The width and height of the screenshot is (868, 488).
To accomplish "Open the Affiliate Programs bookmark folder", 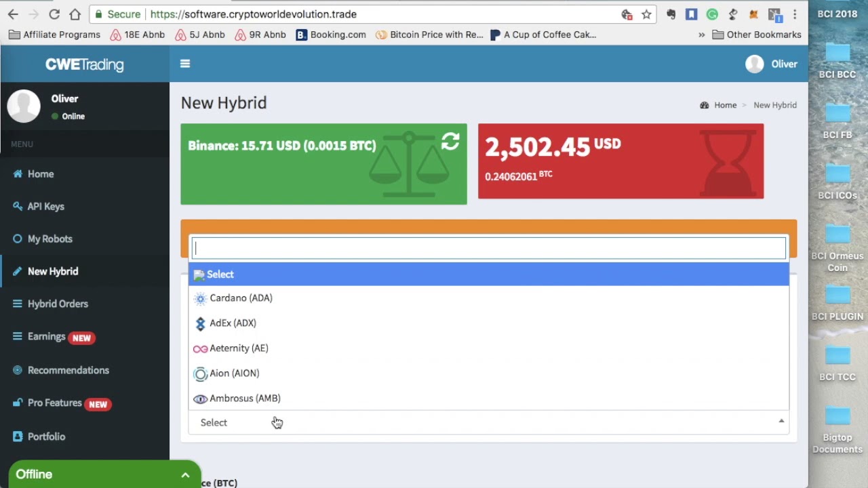I will tap(55, 35).
